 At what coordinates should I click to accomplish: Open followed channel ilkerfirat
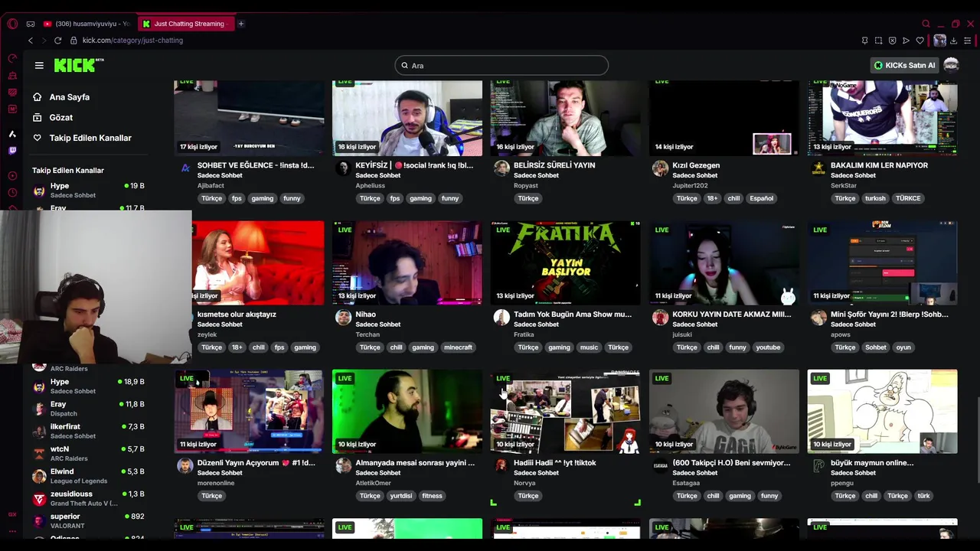click(x=88, y=431)
